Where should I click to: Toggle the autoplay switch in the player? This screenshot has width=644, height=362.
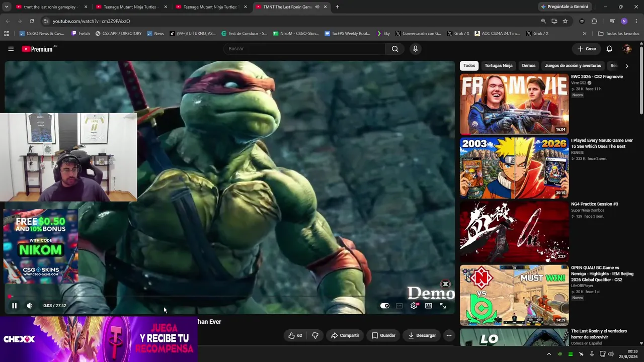point(385,306)
